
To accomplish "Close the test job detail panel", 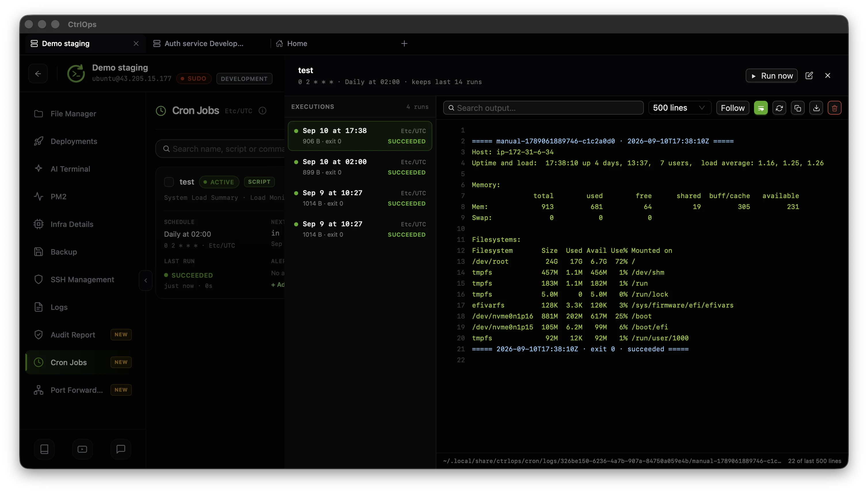I will point(827,75).
